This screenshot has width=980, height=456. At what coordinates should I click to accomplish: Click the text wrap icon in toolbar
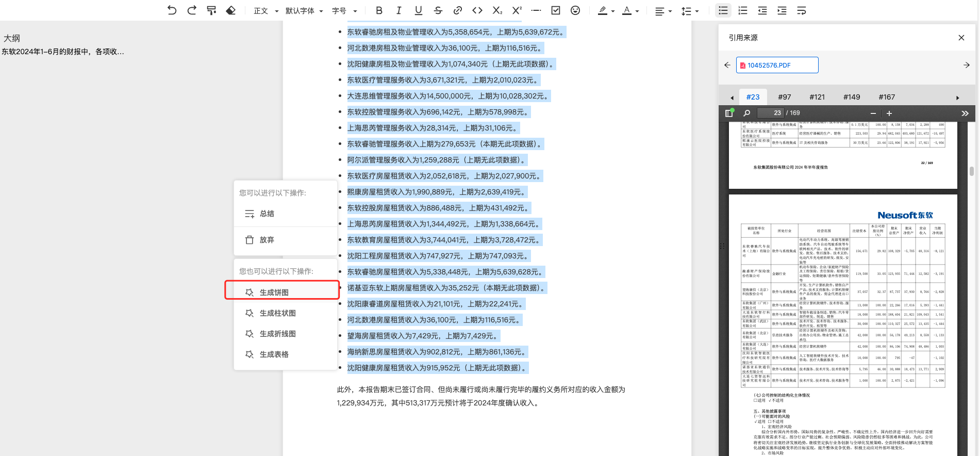pyautogui.click(x=802, y=10)
